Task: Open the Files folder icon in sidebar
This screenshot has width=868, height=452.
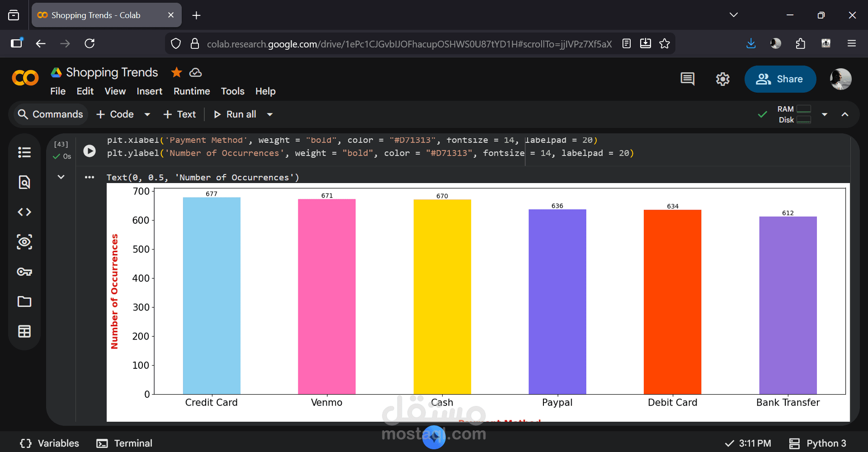Action: (24, 301)
